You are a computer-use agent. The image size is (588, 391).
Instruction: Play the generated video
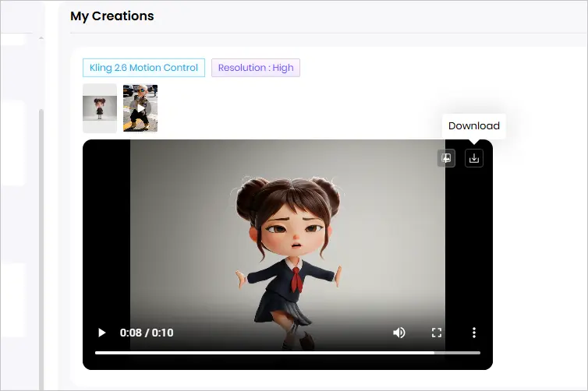101,333
